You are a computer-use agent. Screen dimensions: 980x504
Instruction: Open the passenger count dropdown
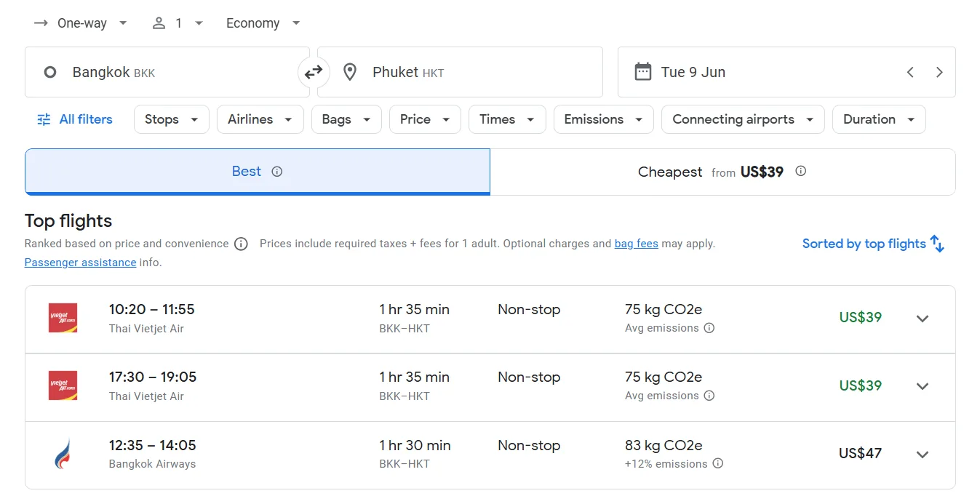178,23
